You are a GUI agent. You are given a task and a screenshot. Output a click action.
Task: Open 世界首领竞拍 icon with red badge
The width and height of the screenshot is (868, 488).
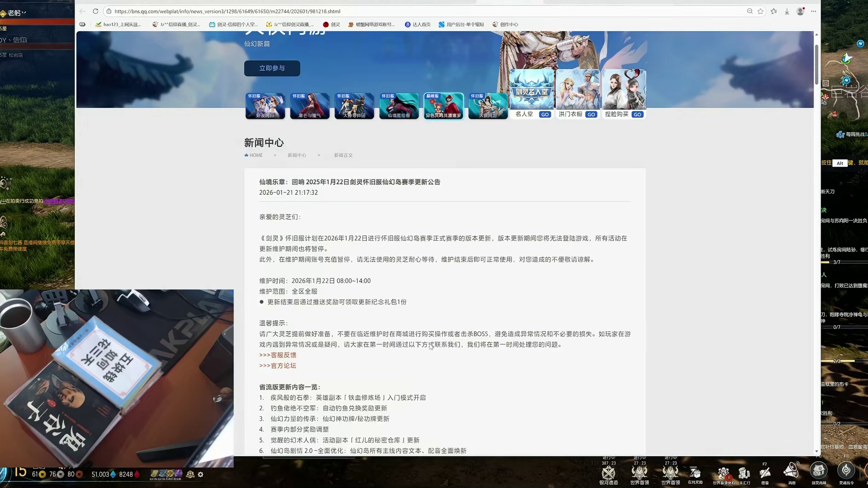point(724,472)
